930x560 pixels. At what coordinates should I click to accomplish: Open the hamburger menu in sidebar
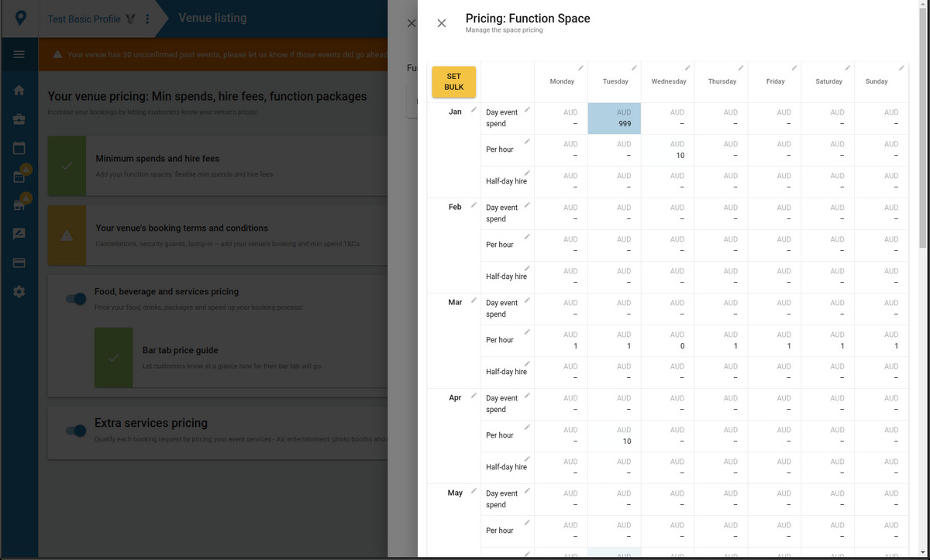pos(19,54)
